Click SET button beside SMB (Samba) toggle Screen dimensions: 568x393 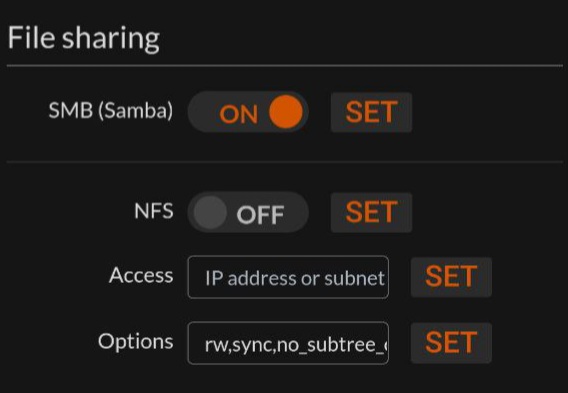coord(371,112)
